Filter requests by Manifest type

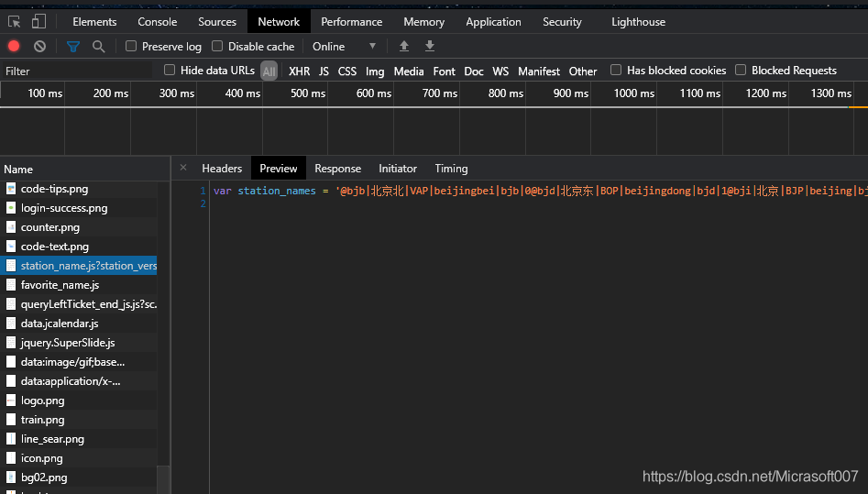[539, 71]
